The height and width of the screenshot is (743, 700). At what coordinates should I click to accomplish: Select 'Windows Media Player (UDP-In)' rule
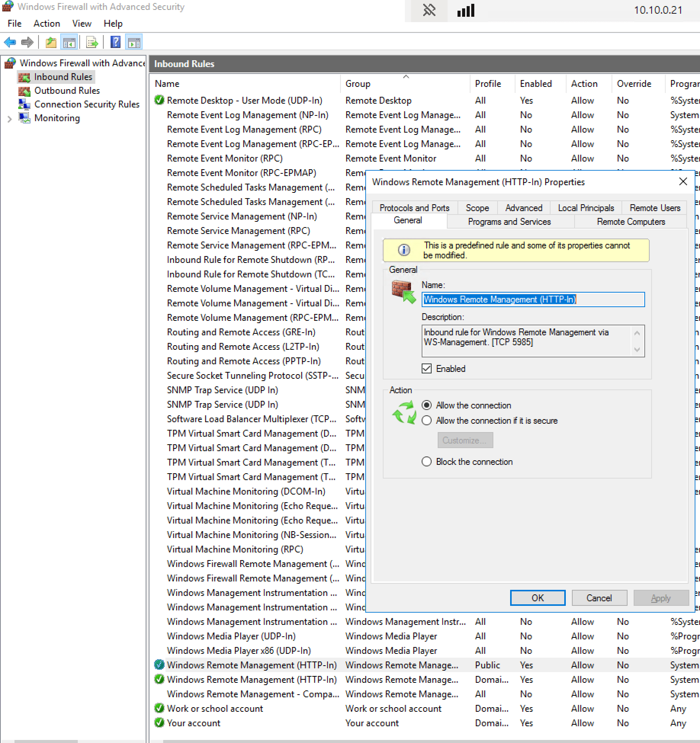coord(231,636)
